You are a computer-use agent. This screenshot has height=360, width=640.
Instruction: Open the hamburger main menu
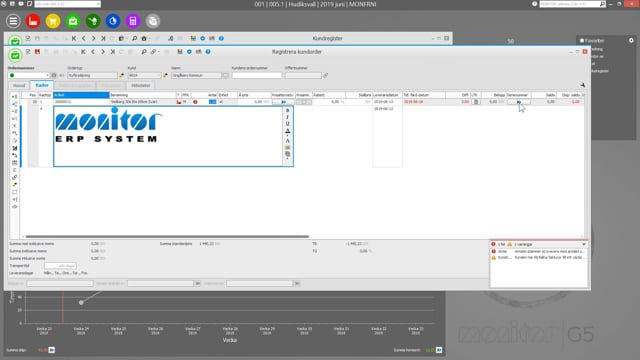coord(13,21)
